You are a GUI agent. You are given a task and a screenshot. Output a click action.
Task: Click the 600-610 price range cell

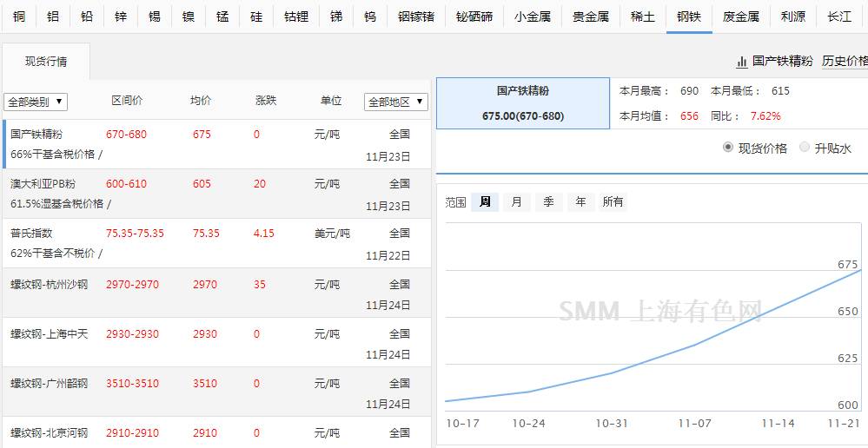[126, 183]
